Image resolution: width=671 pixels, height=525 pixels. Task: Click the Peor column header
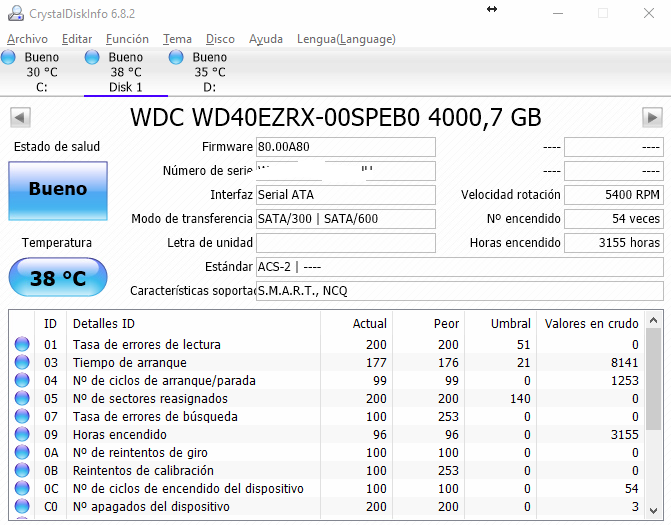pos(428,323)
